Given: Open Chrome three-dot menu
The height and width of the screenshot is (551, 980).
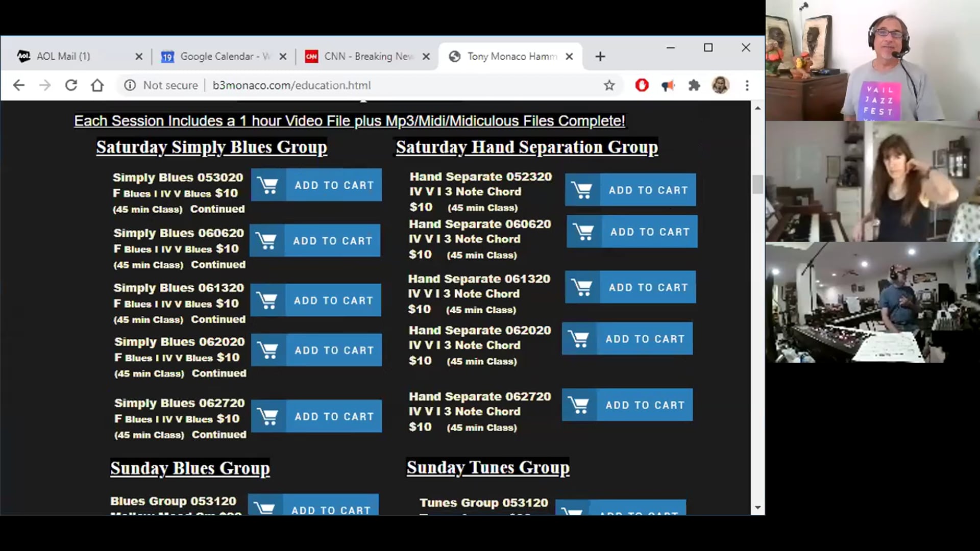Looking at the screenshot, I should point(747,85).
